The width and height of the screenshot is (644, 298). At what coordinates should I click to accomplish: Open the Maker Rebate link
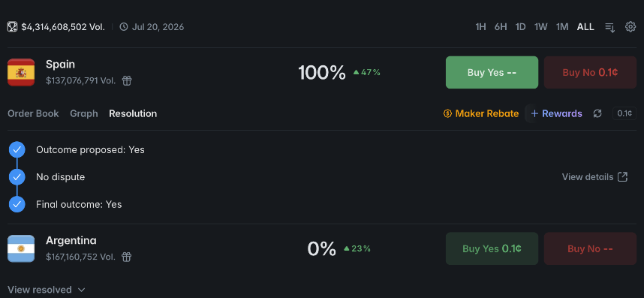tap(481, 113)
